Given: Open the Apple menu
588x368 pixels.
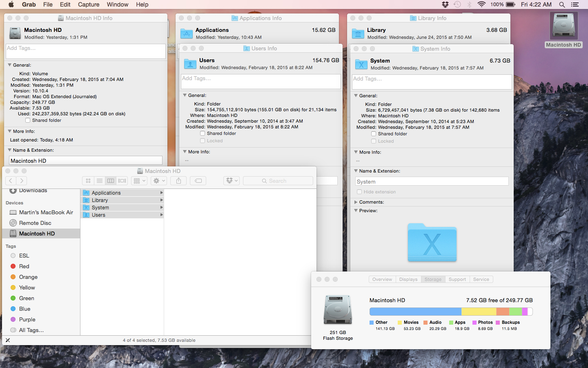Looking at the screenshot, I should [x=11, y=4].
